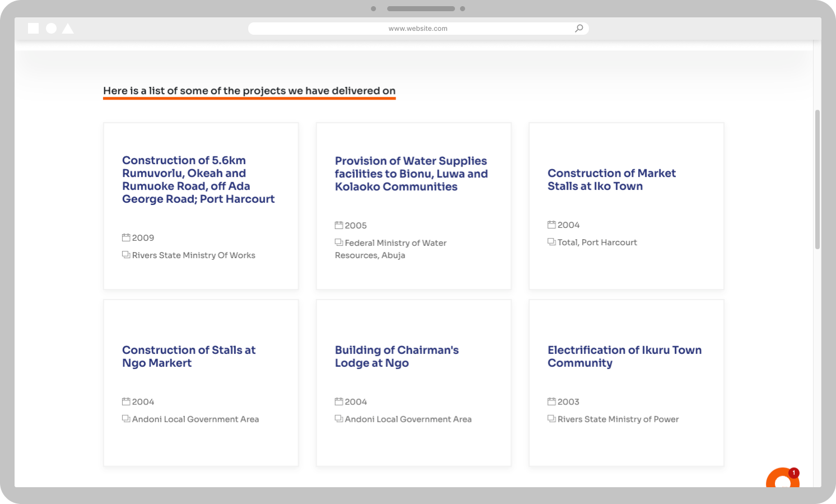Click the circle icon in browser bar

51,28
